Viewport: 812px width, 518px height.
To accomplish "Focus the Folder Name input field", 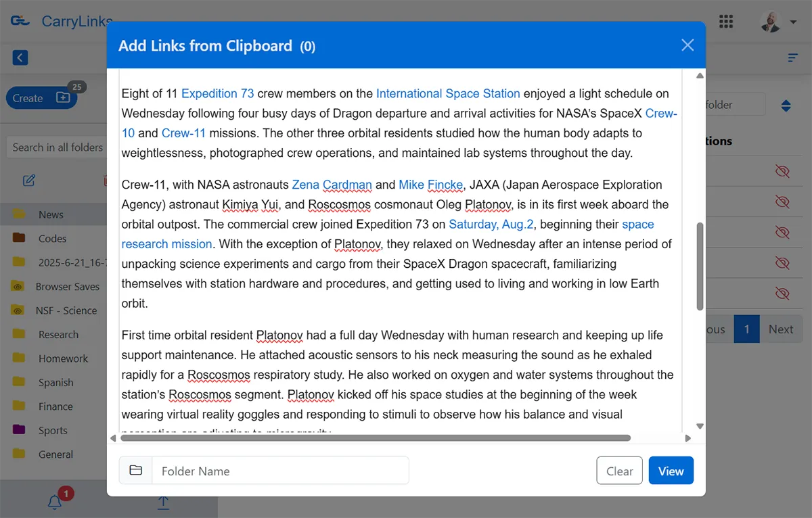I will (x=280, y=471).
